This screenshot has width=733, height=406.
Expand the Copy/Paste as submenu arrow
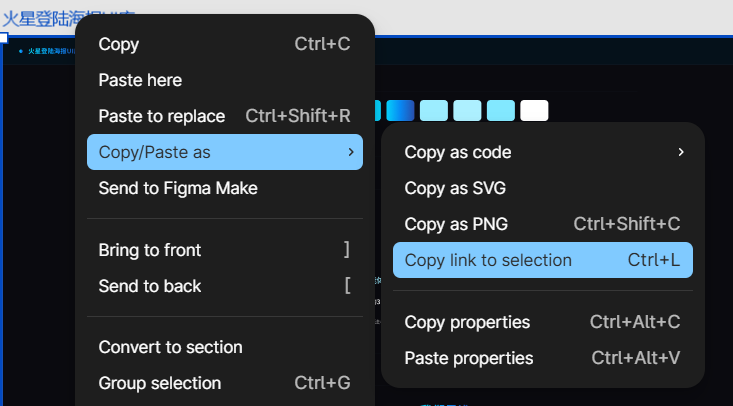(349, 152)
